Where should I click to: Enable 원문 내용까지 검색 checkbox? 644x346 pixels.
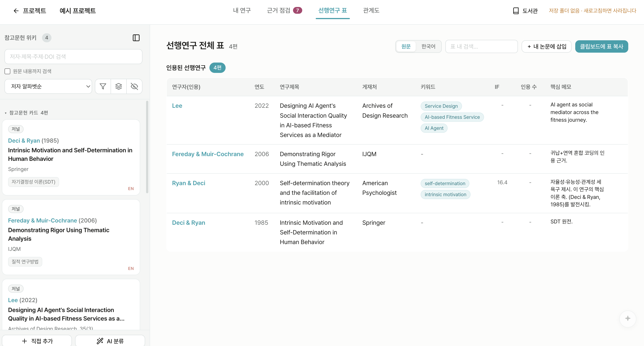tap(7, 71)
